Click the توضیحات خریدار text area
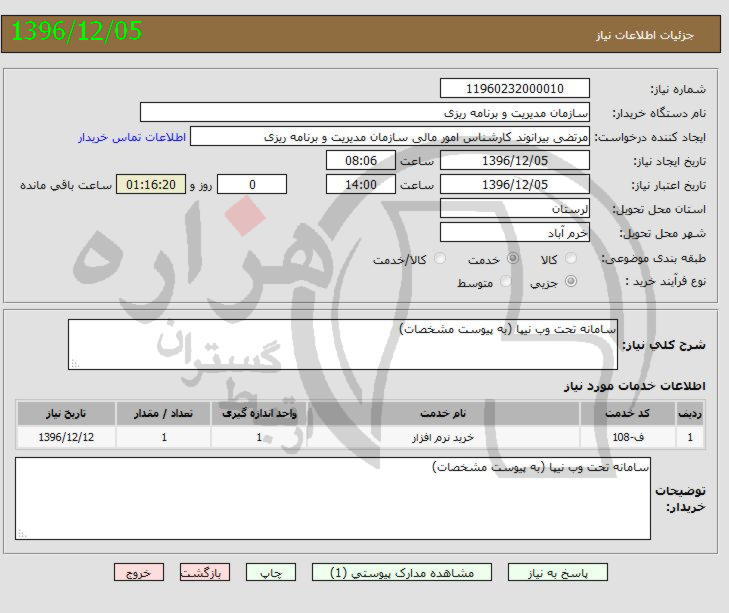The height and width of the screenshot is (613, 729). (332, 498)
